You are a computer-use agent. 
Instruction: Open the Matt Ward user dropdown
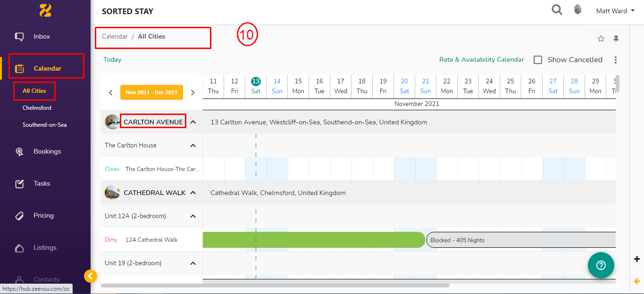point(615,11)
